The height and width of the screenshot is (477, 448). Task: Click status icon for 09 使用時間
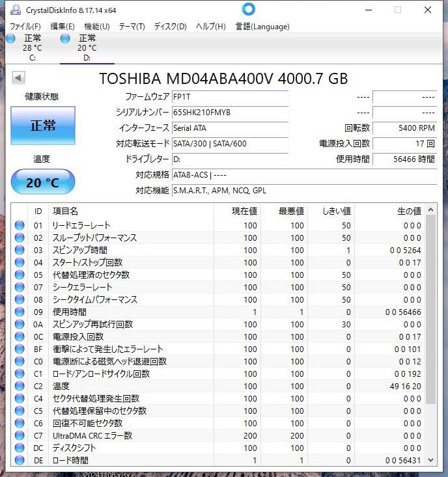tap(20, 312)
